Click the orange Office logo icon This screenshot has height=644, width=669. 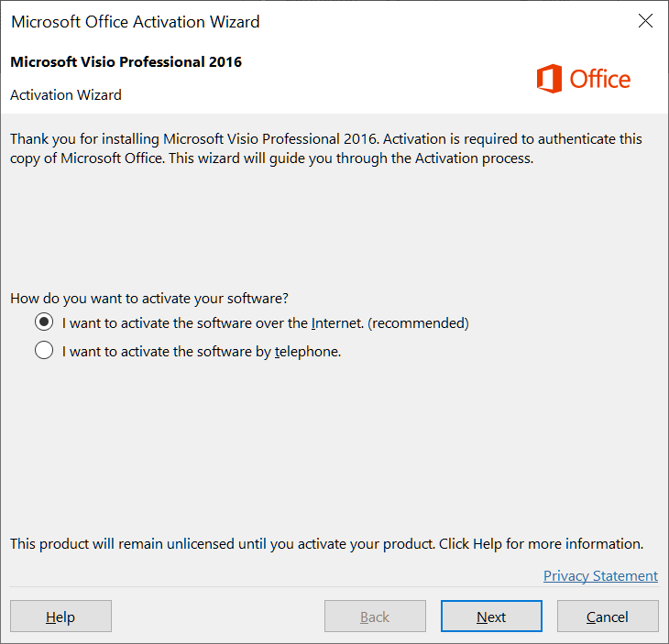[550, 79]
